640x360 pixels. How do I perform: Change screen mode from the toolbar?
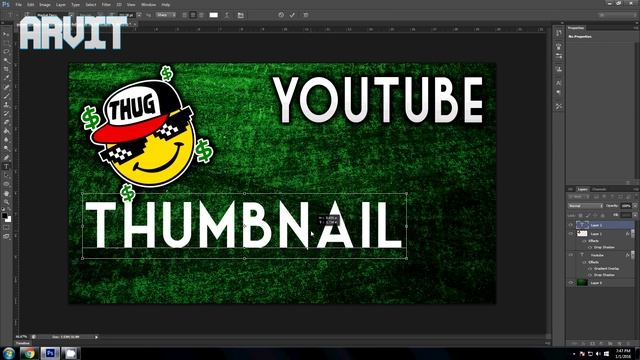pyautogui.click(x=6, y=236)
